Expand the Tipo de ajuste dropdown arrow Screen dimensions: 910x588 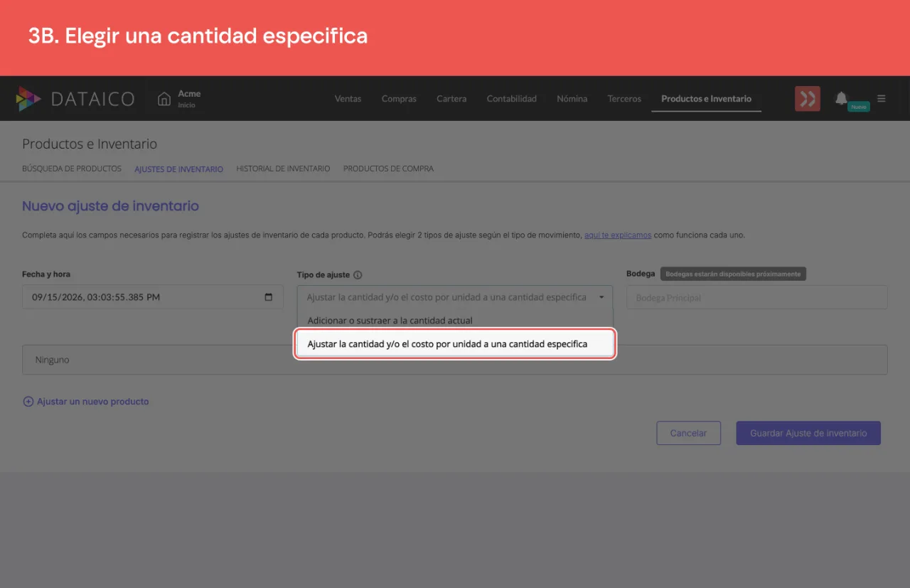pos(601,297)
